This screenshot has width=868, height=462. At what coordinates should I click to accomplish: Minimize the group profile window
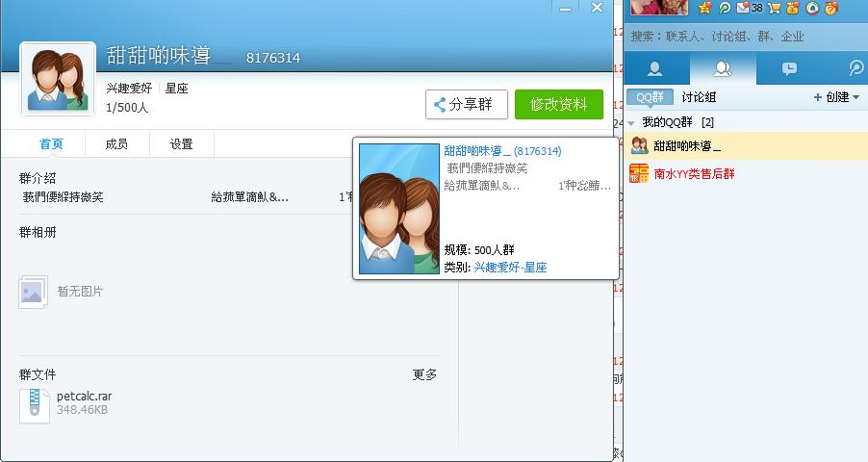[x=565, y=8]
